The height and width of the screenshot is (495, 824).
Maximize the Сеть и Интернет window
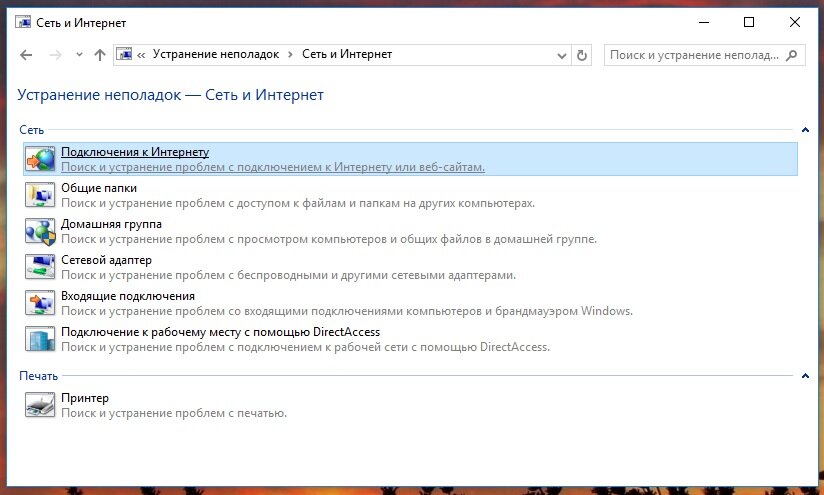749,22
